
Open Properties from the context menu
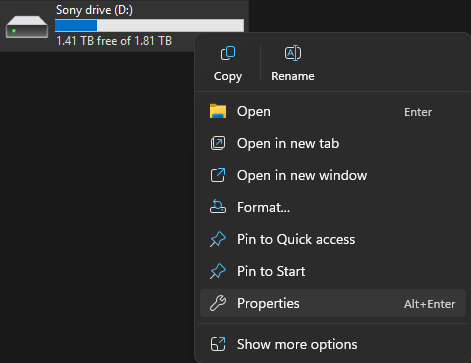point(333,303)
